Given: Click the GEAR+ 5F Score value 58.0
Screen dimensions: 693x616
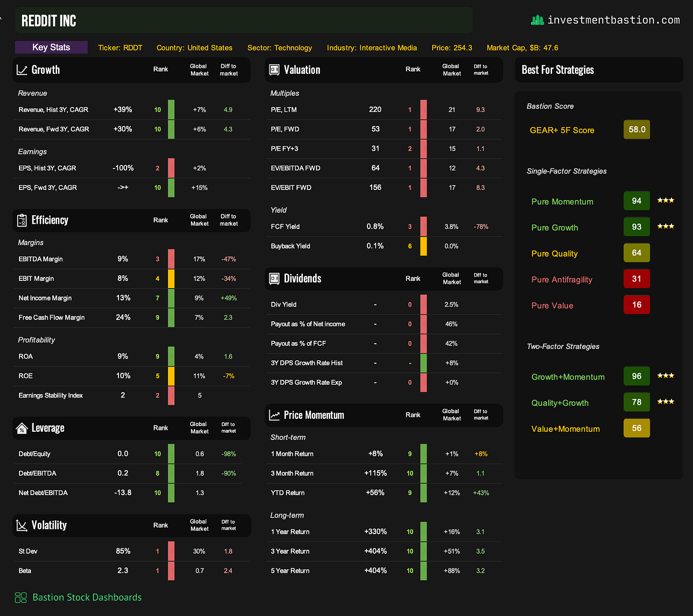Looking at the screenshot, I should click(637, 129).
